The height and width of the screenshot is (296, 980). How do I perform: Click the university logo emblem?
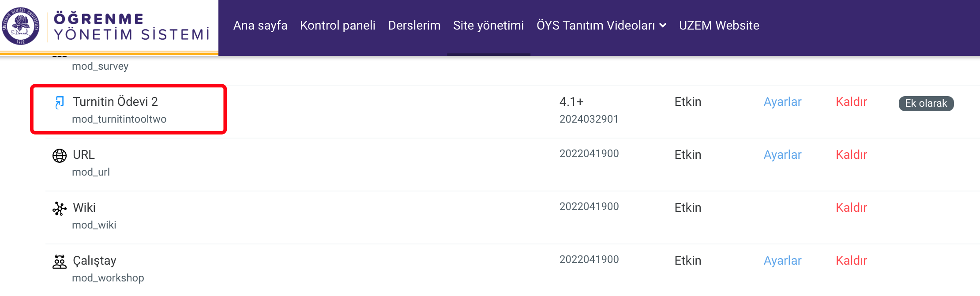tap(20, 26)
